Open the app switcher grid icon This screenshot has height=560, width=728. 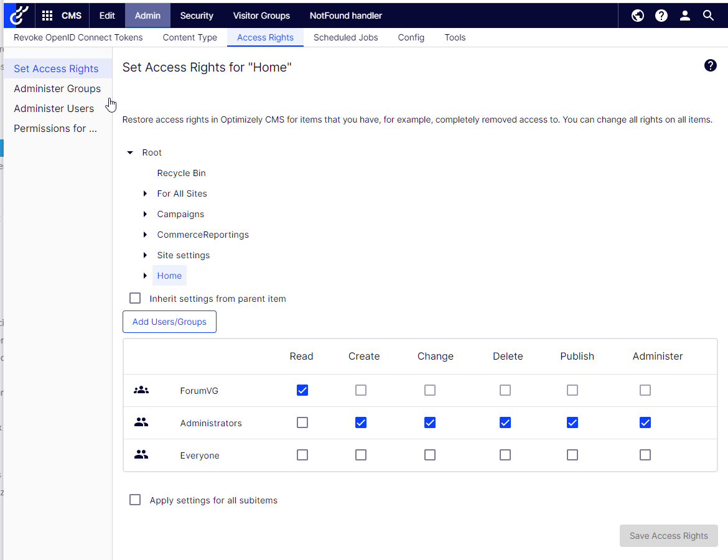pyautogui.click(x=47, y=16)
